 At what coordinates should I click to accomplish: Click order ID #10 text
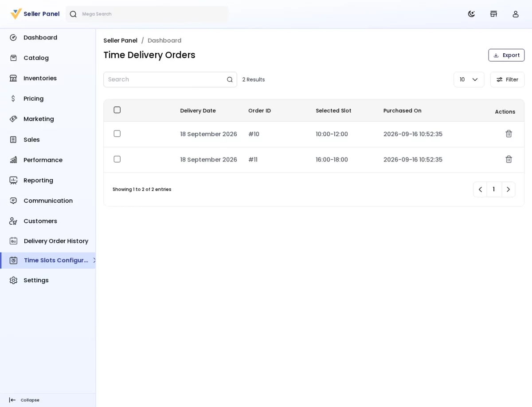[254, 134]
